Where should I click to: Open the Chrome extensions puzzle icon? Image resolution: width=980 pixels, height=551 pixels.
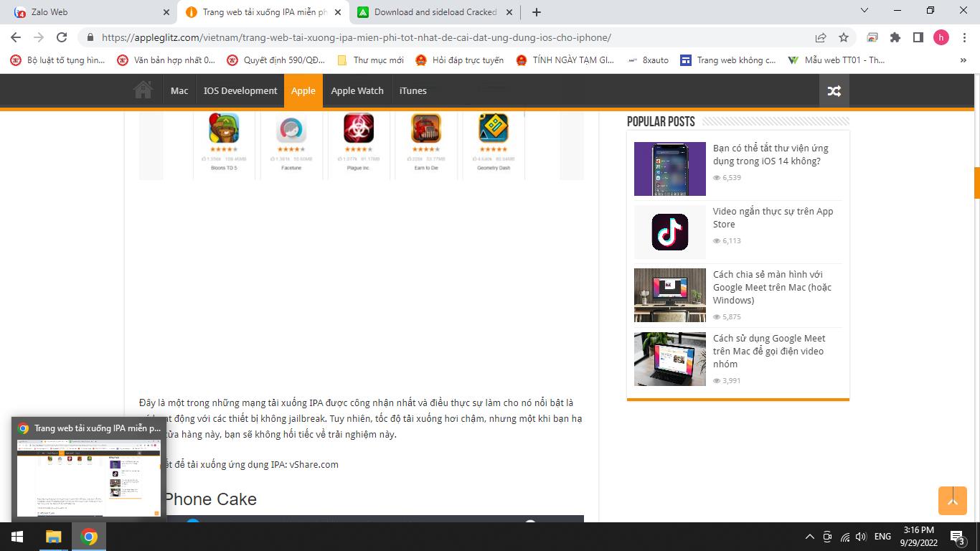click(x=895, y=37)
